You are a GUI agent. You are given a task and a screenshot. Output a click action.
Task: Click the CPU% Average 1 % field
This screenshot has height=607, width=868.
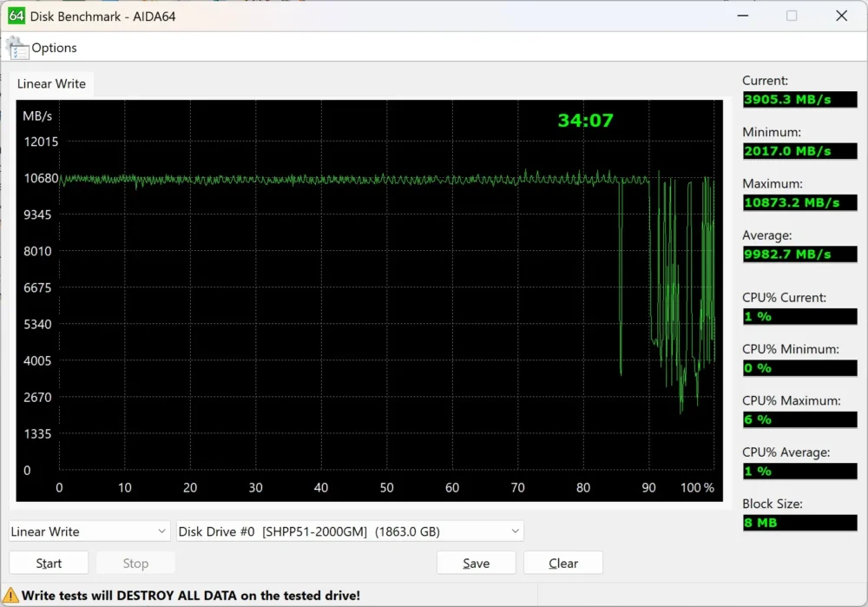click(799, 472)
